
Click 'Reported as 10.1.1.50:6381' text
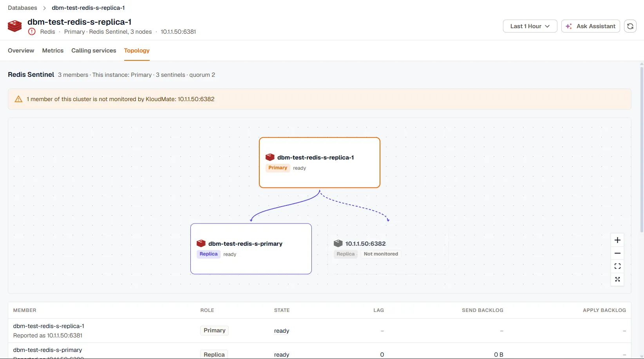pos(48,335)
